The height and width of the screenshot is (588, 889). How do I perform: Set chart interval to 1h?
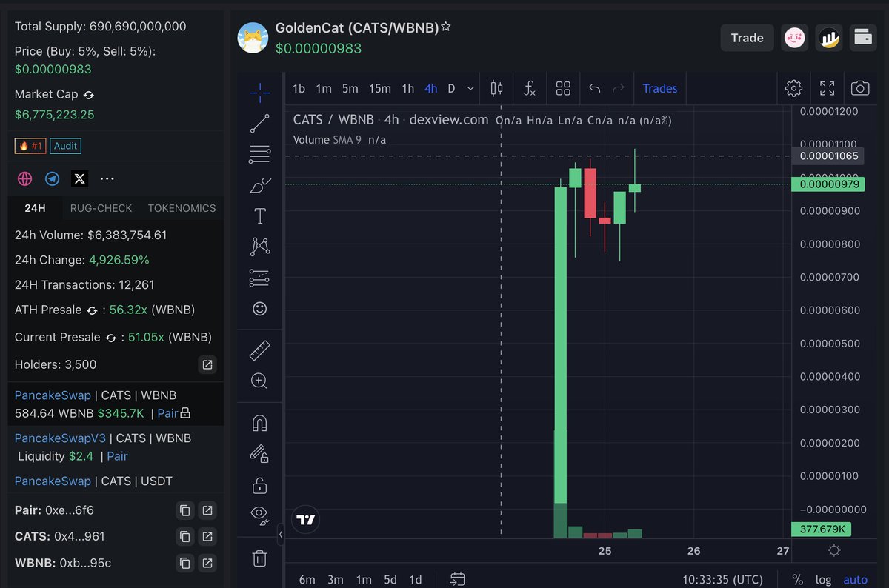pos(408,89)
